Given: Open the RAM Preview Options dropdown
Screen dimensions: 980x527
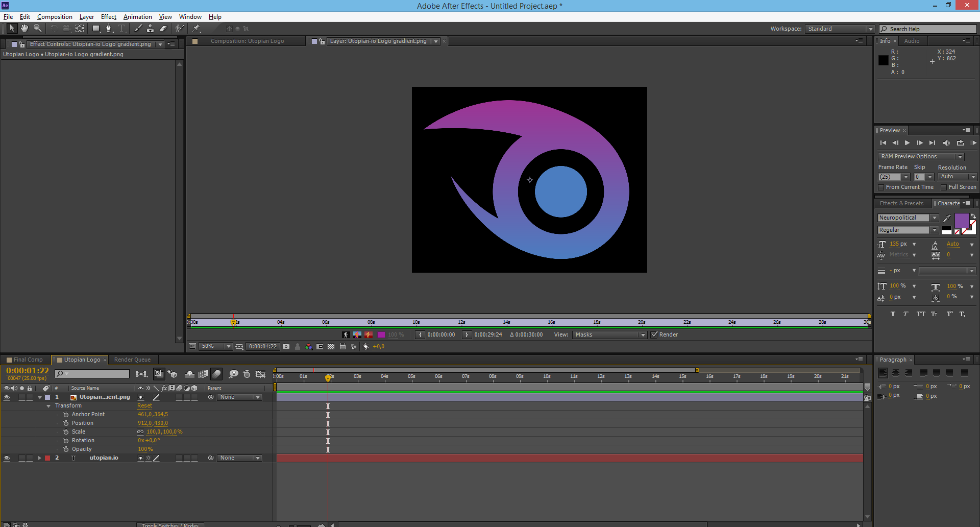Looking at the screenshot, I should click(921, 157).
